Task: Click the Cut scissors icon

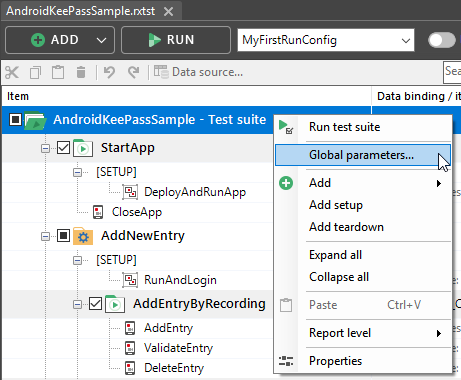Action: [x=12, y=72]
